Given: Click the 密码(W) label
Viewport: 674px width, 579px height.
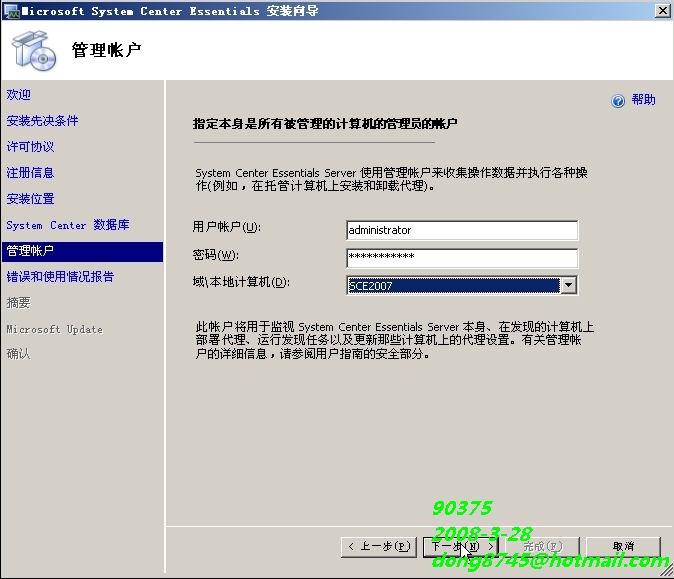Looking at the screenshot, I should 215,255.
